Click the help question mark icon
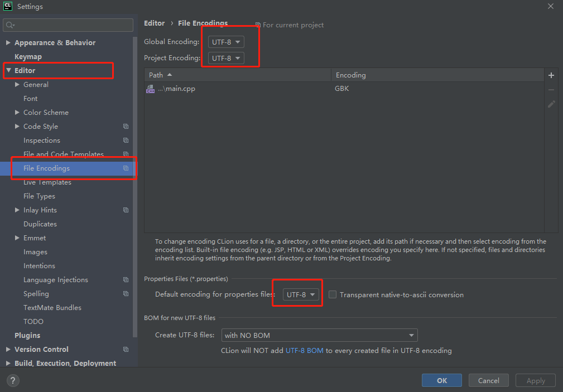Image resolution: width=563 pixels, height=392 pixels. click(x=13, y=380)
